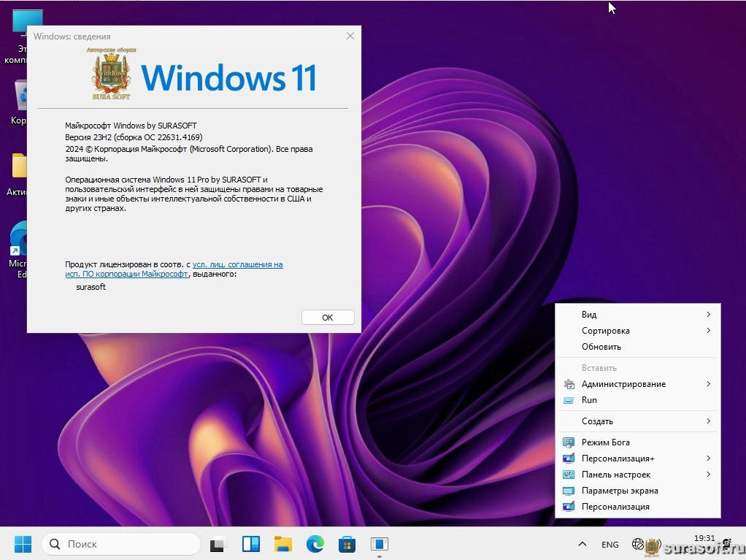Click the active winver taskbar icon

(379, 544)
